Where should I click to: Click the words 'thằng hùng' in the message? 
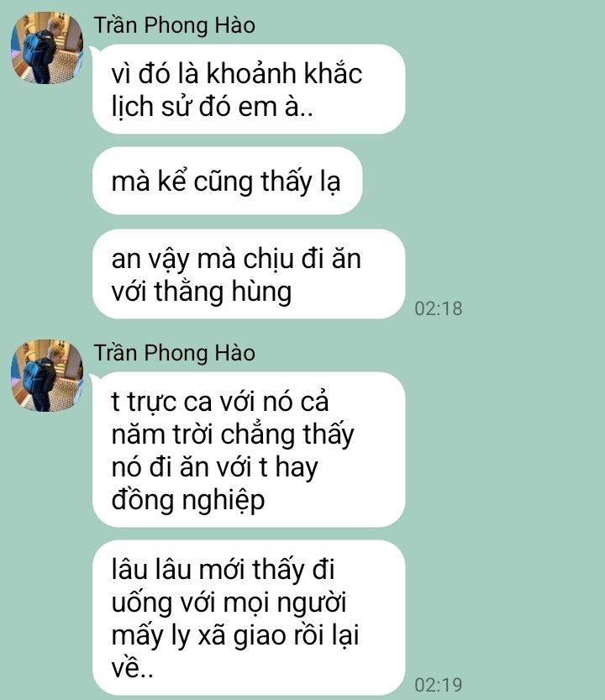[x=223, y=292]
